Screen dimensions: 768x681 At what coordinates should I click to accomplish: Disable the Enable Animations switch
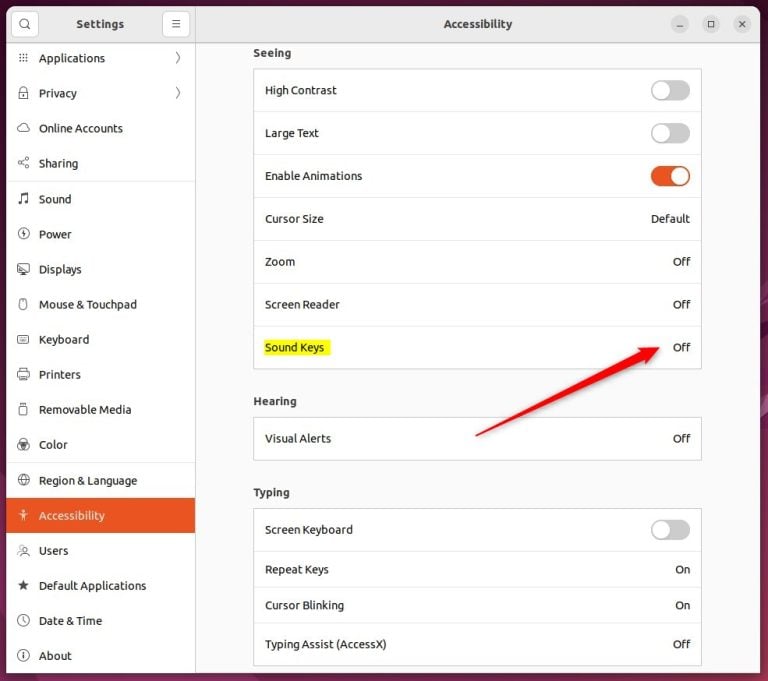click(x=670, y=176)
